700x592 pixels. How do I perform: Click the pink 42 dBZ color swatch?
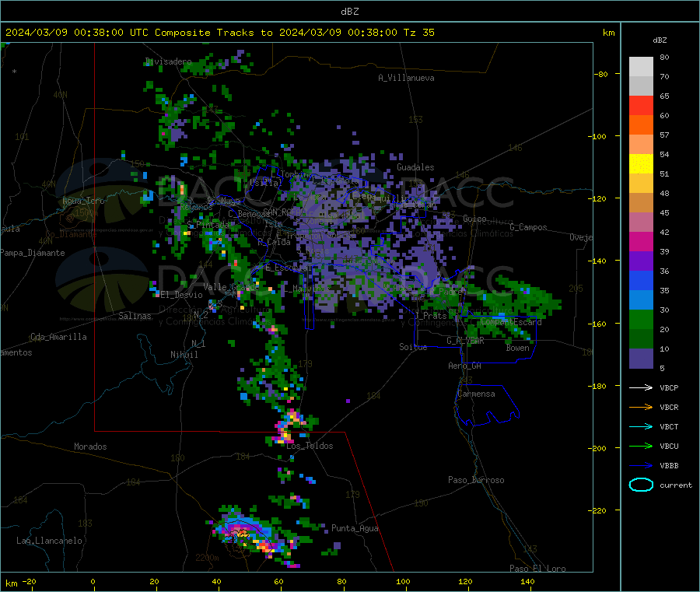click(x=641, y=222)
